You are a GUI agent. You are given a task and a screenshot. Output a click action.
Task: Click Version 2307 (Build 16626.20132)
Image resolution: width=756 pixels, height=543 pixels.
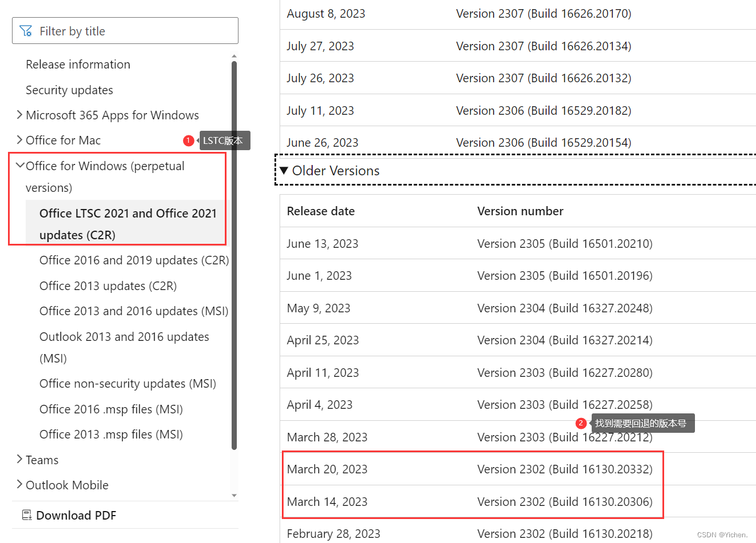543,78
